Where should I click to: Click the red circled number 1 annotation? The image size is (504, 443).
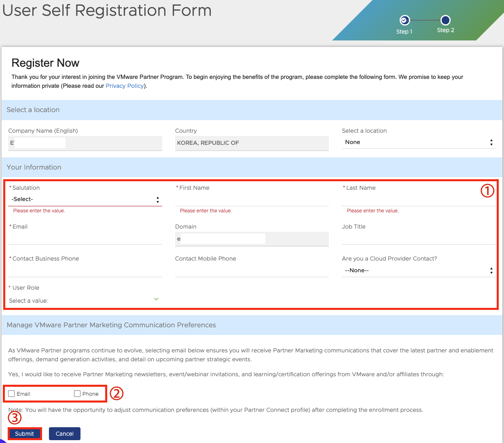click(487, 191)
